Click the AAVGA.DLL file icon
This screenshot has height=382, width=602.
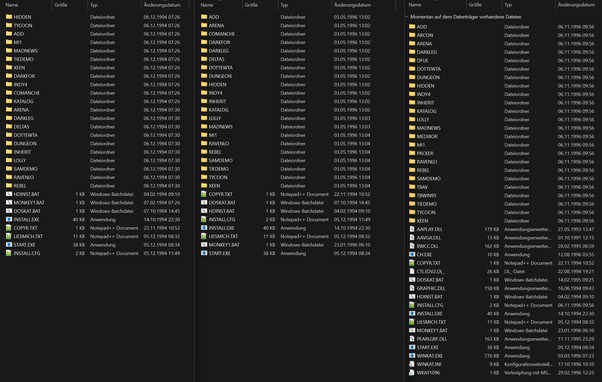pyautogui.click(x=412, y=238)
